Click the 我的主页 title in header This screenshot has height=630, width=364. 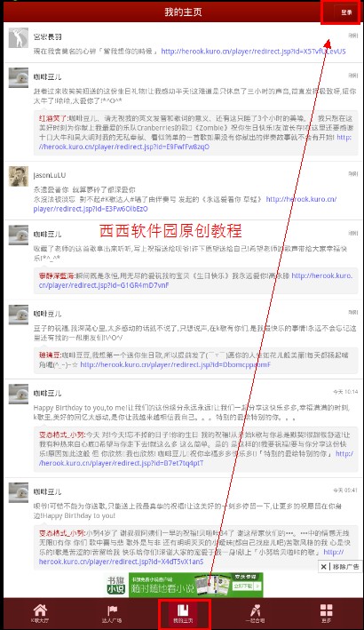pyautogui.click(x=183, y=12)
